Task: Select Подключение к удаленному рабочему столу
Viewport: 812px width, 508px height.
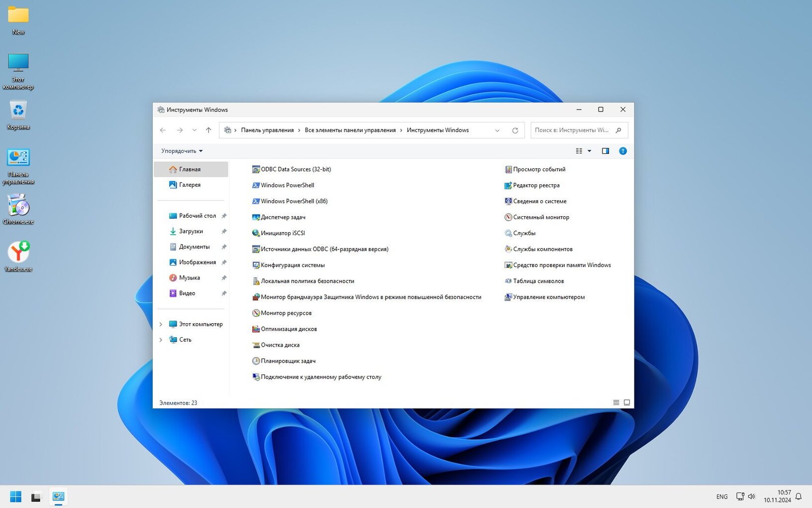Action: tap(316, 377)
